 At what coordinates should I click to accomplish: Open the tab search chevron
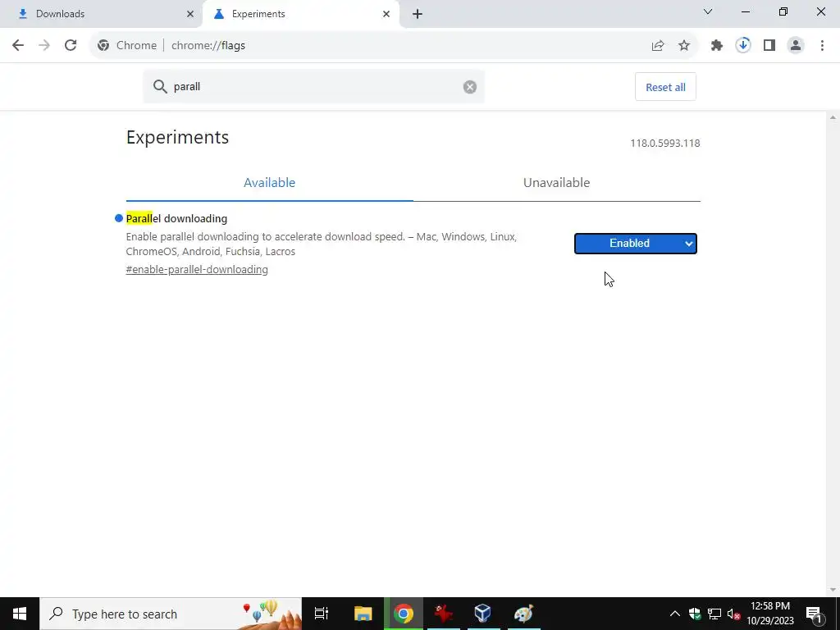tap(708, 11)
